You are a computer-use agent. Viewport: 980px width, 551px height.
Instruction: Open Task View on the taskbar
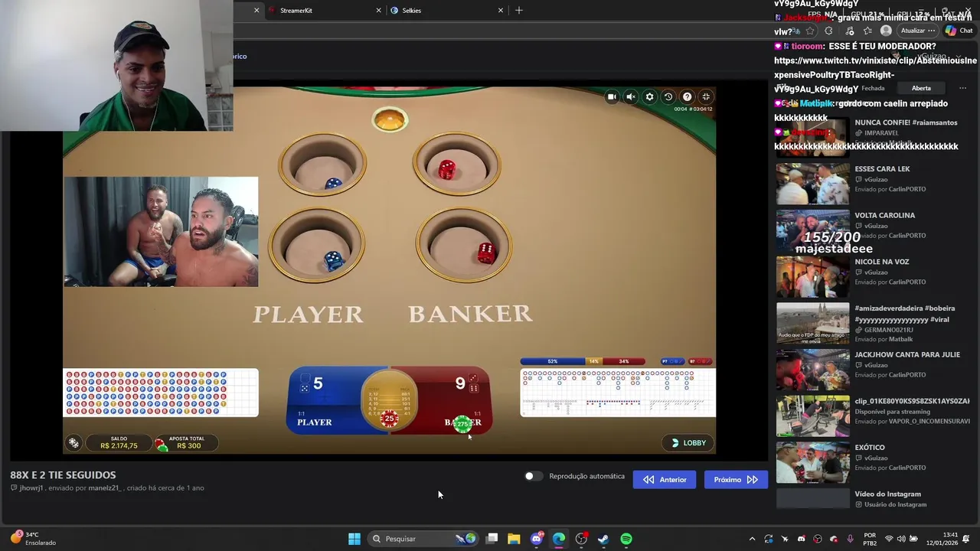pos(492,539)
